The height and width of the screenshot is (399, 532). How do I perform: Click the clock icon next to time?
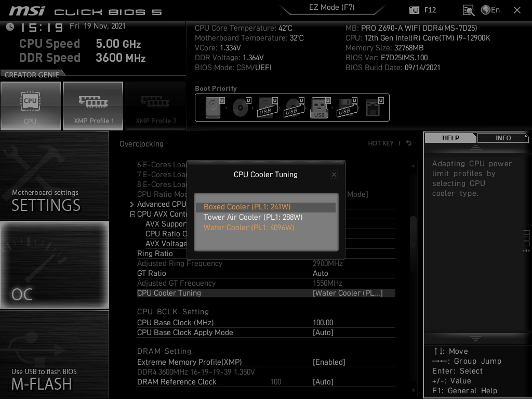point(10,26)
